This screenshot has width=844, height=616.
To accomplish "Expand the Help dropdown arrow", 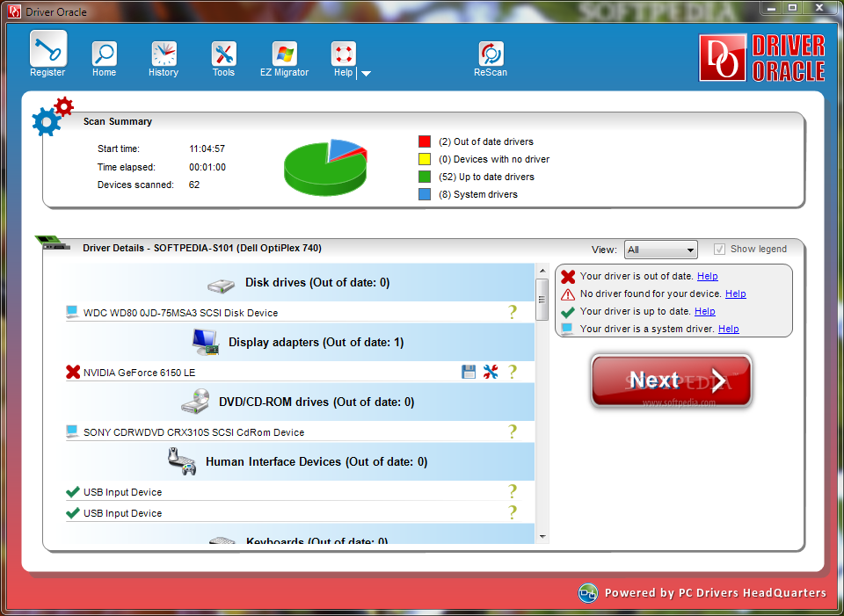I will 366,74.
